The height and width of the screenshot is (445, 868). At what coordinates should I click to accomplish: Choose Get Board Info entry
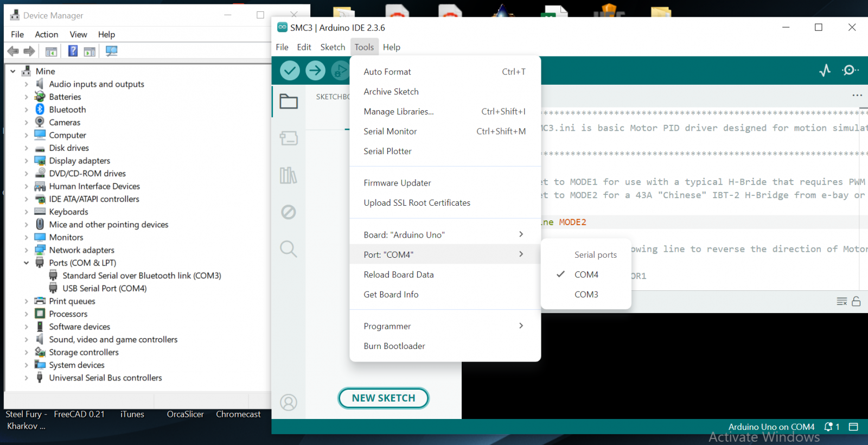pyautogui.click(x=445, y=294)
